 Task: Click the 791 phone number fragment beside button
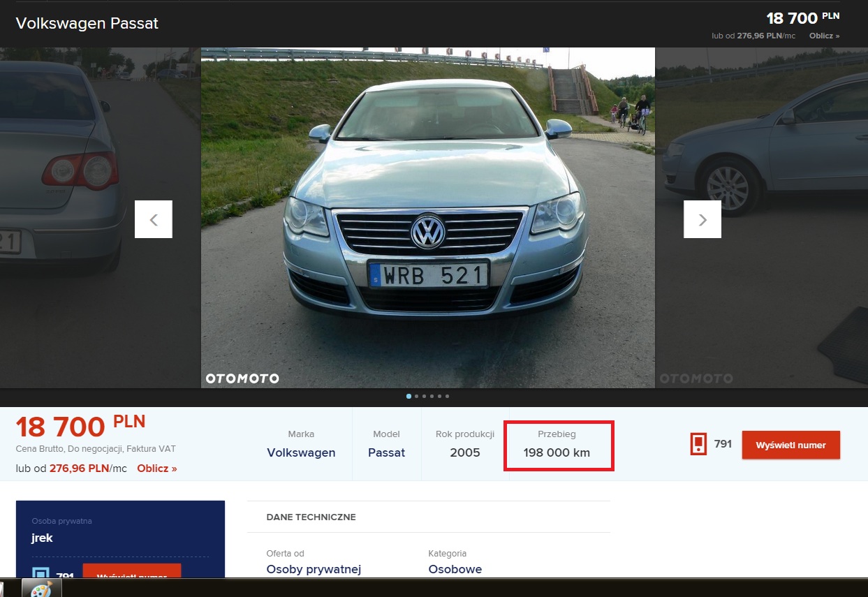pos(723,443)
